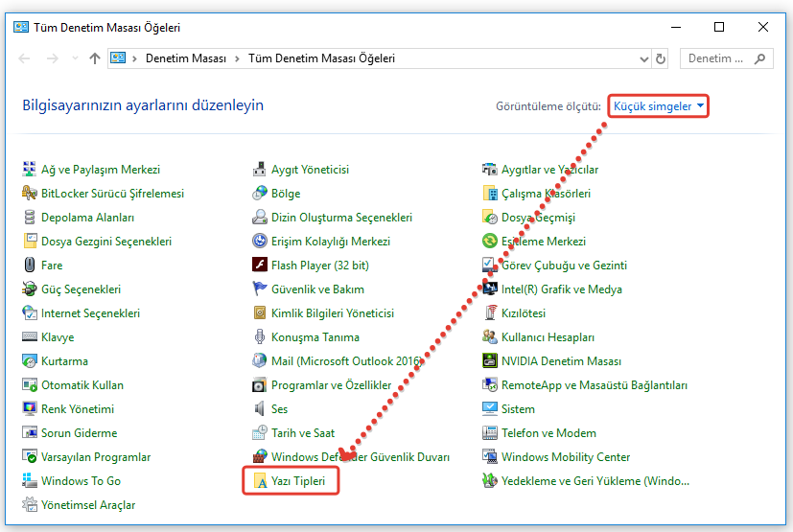793x532 pixels.
Task: Click the Denetim Masası breadcrumb item
Action: [x=185, y=59]
